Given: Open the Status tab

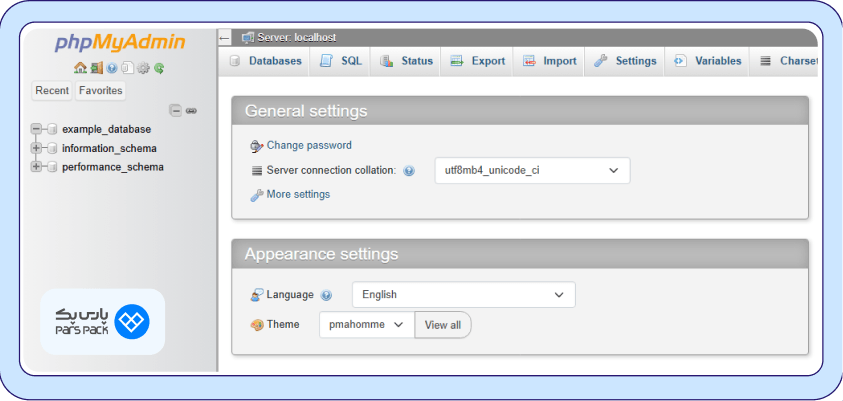Looking at the screenshot, I should (406, 61).
